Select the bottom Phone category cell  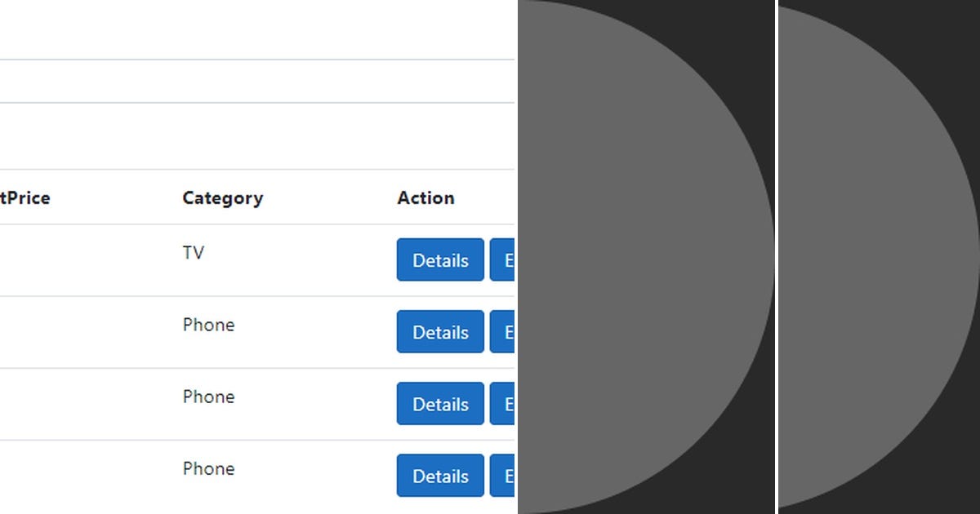click(209, 468)
